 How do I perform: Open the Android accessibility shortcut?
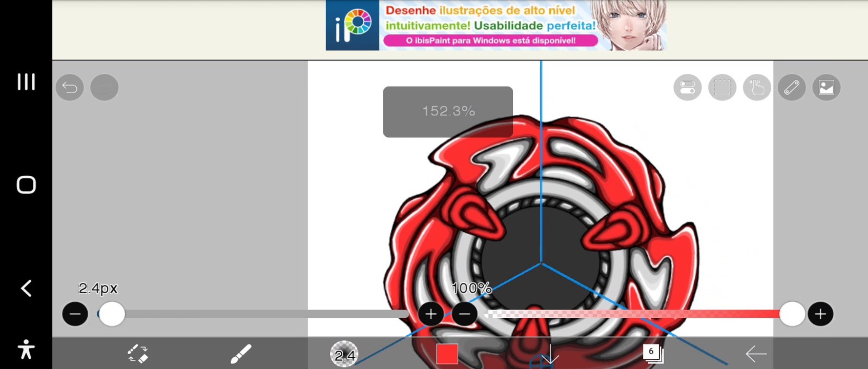point(26,349)
